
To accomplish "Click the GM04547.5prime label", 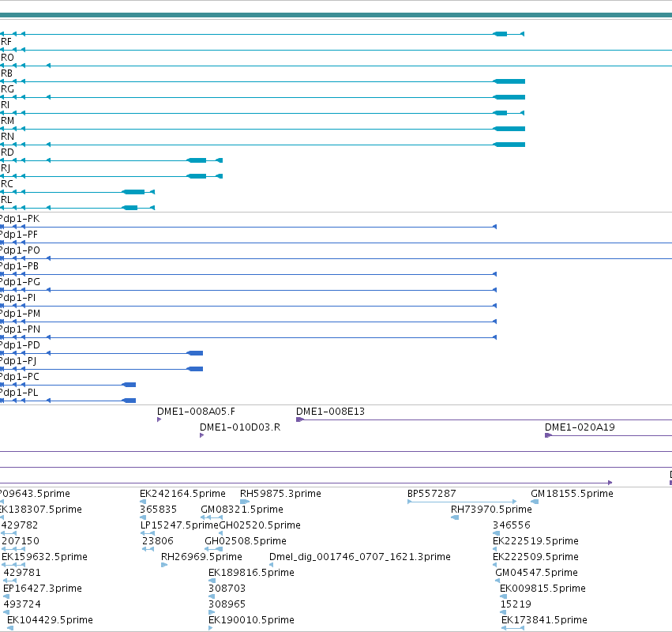I will pyautogui.click(x=536, y=573).
